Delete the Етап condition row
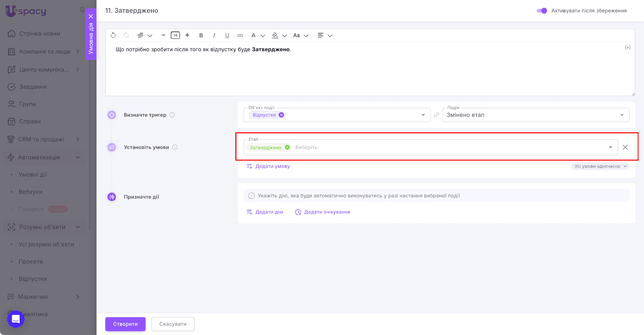 click(625, 147)
